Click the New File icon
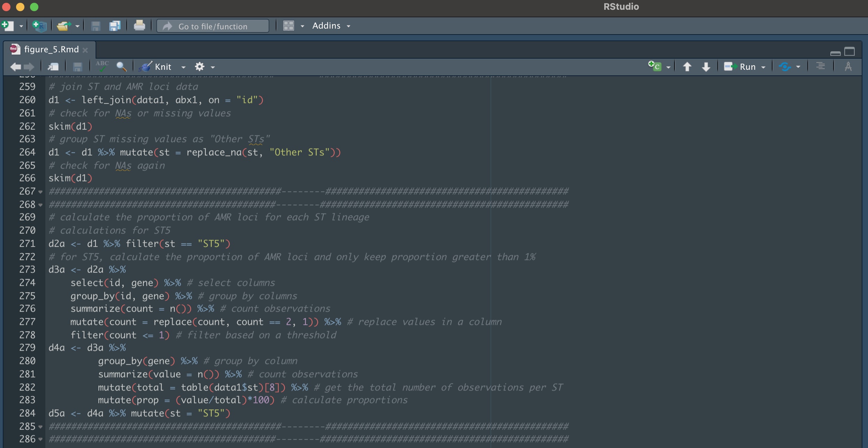868x448 pixels. pyautogui.click(x=8, y=26)
